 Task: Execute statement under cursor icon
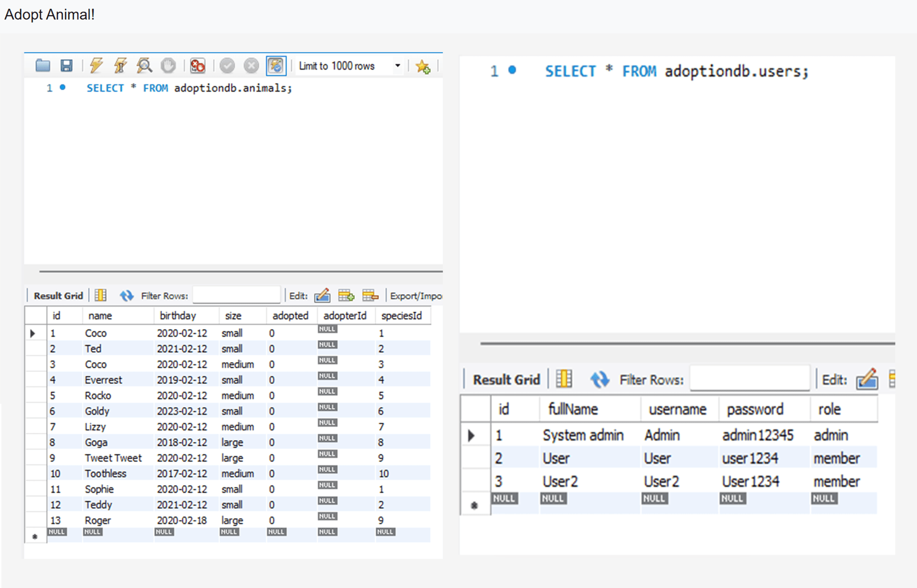pyautogui.click(x=120, y=65)
